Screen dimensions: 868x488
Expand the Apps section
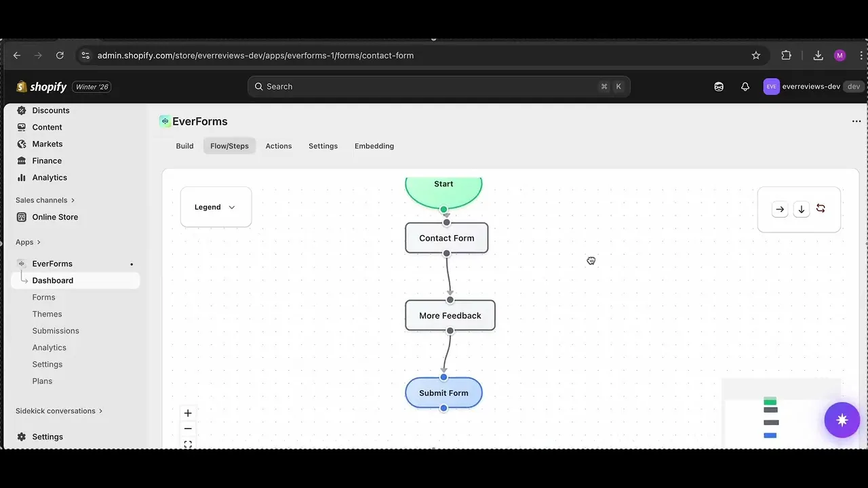(28, 242)
